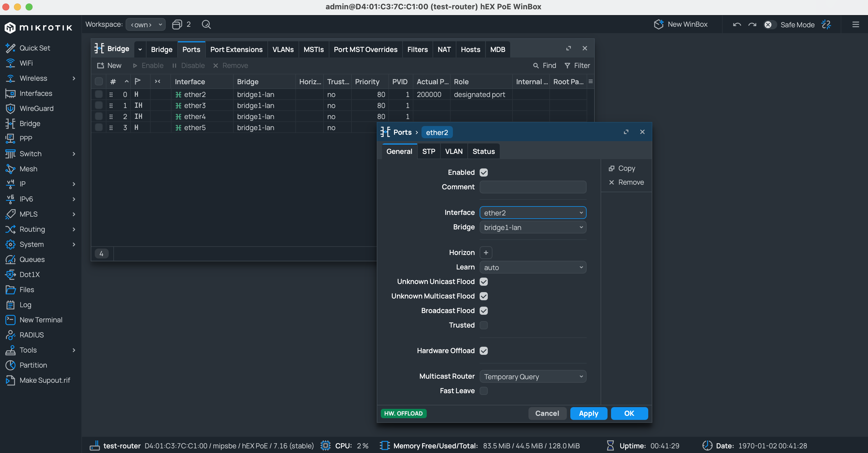Toggle the Enabled checkbox
The image size is (868, 453).
(x=483, y=173)
